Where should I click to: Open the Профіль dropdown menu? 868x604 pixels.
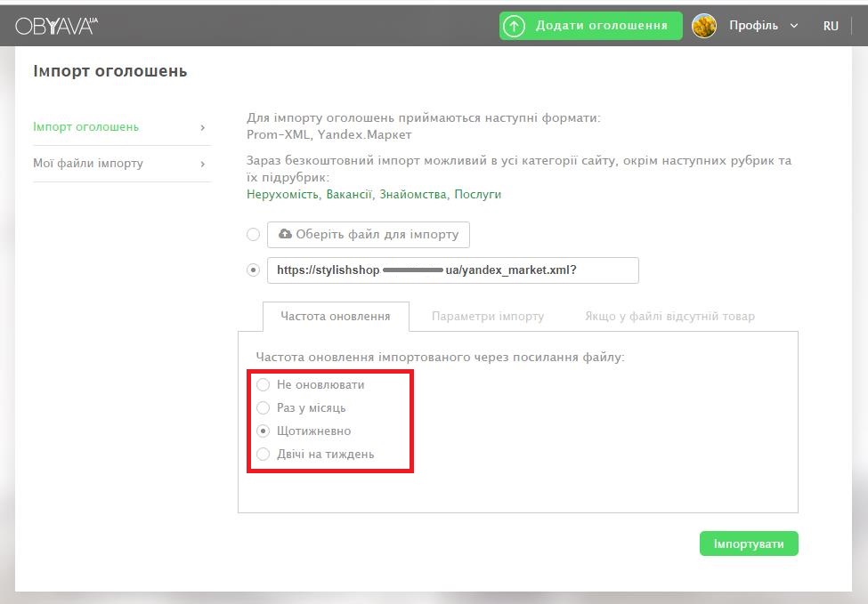pyautogui.click(x=762, y=26)
